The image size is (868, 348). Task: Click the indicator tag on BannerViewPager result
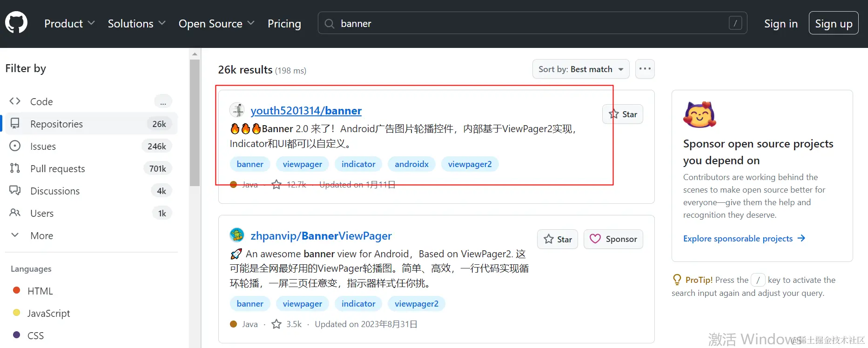[358, 304]
